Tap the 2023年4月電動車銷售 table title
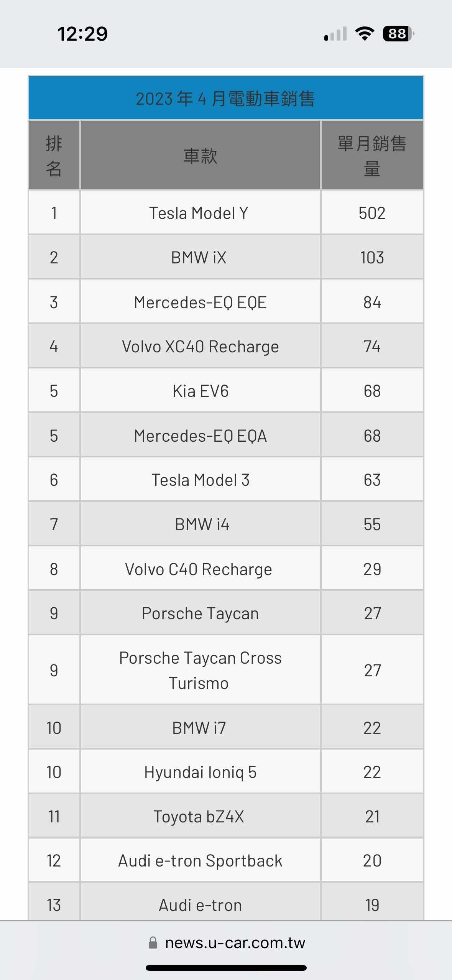Image resolution: width=452 pixels, height=980 pixels. pos(225,99)
